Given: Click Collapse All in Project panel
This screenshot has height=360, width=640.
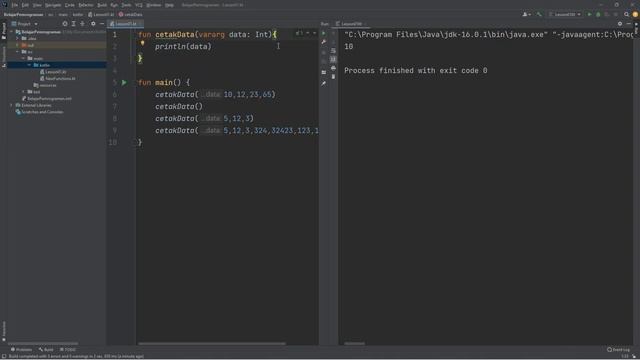Looking at the screenshot, I should pyautogui.click(x=82, y=24).
